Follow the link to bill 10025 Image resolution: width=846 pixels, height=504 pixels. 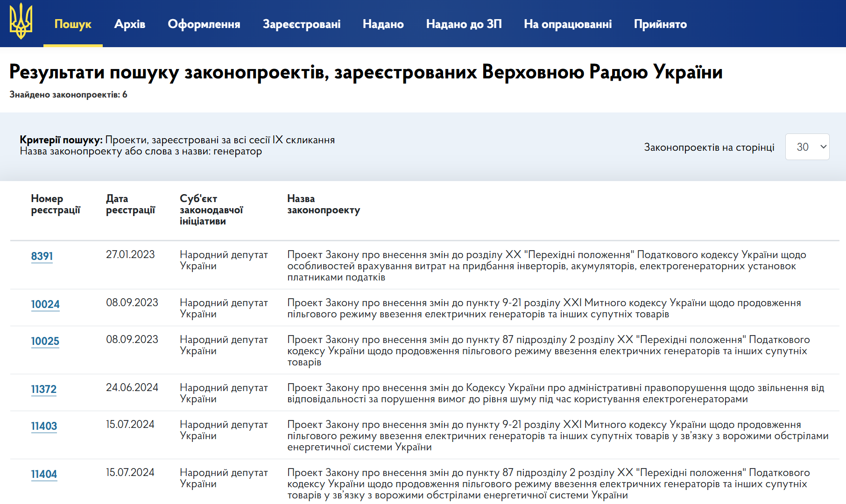pos(45,341)
